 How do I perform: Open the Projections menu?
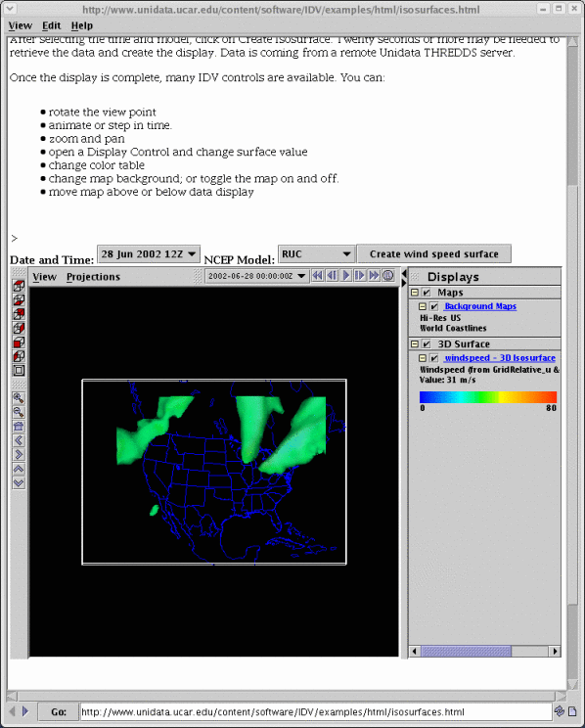pyautogui.click(x=93, y=277)
